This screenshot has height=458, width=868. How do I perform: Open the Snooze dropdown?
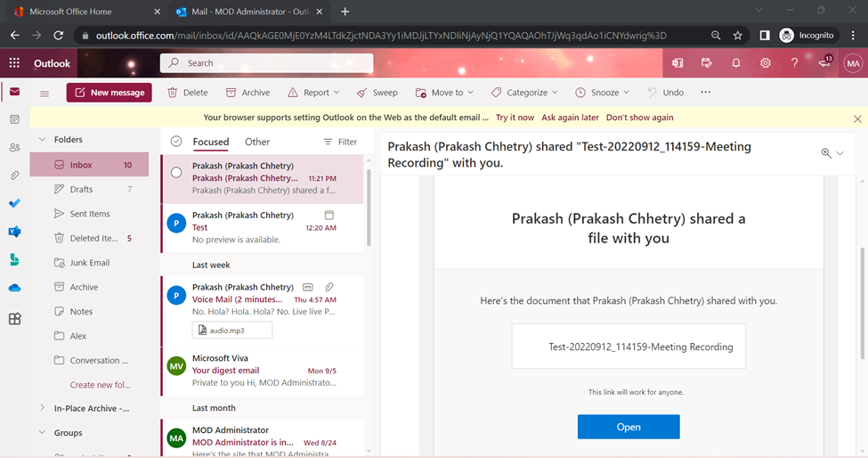[x=603, y=93]
